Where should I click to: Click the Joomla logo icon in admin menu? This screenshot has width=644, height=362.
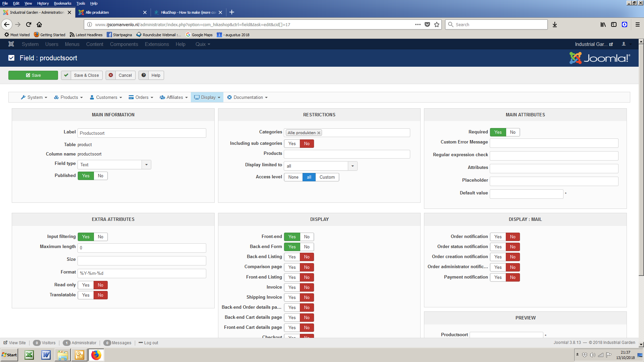click(11, 44)
